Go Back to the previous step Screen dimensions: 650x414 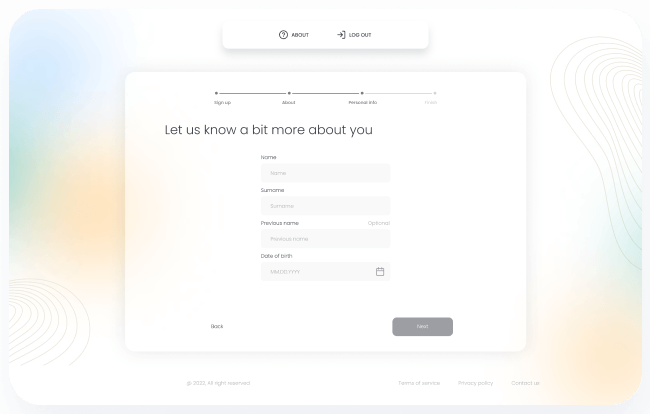[217, 326]
